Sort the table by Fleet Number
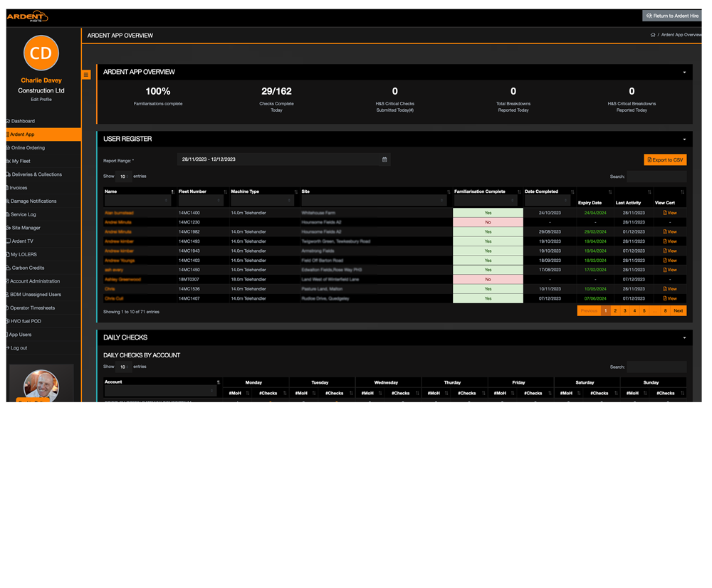This screenshot has height=588, width=712. 225,191
